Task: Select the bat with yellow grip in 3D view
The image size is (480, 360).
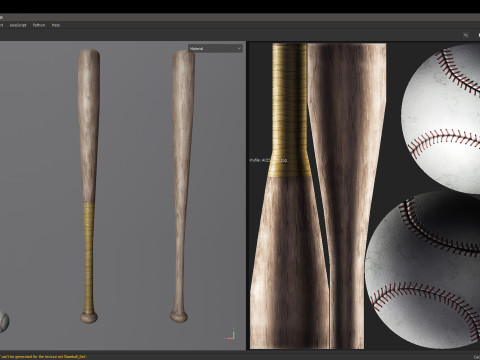Action: pyautogui.click(x=89, y=187)
